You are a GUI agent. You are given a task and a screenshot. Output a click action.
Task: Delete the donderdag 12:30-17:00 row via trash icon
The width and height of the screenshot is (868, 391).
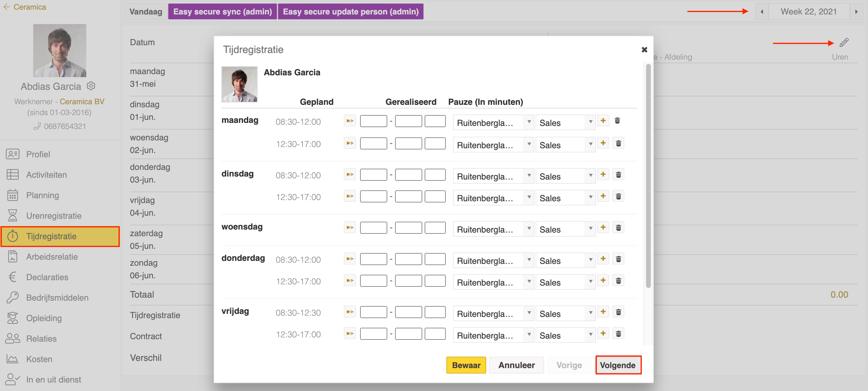[618, 281]
